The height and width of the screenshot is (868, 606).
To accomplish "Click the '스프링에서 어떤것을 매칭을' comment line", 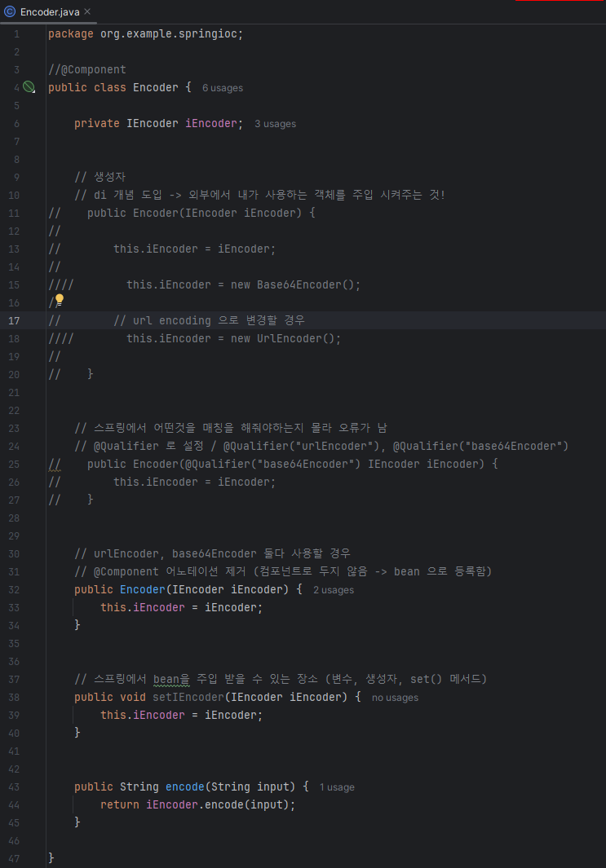I will click(x=231, y=428).
